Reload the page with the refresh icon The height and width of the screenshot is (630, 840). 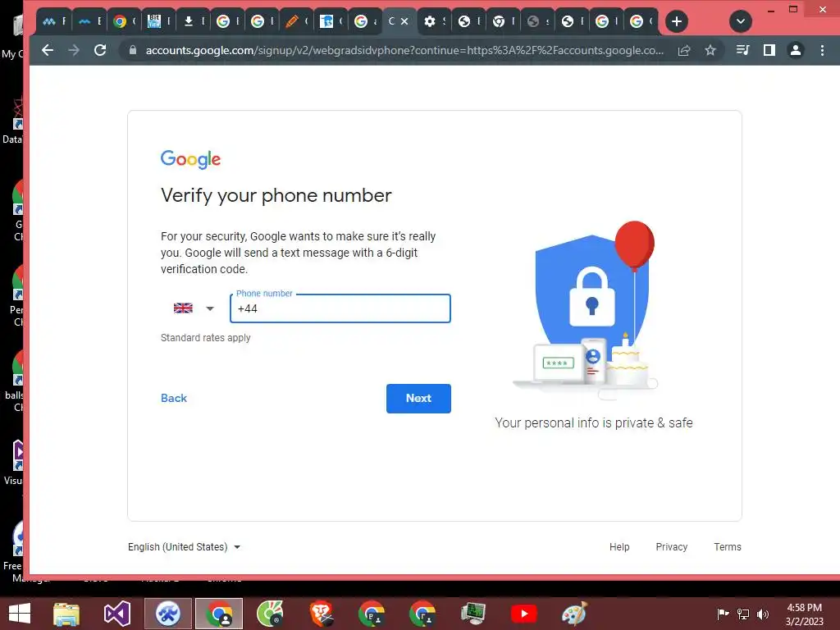(x=99, y=50)
